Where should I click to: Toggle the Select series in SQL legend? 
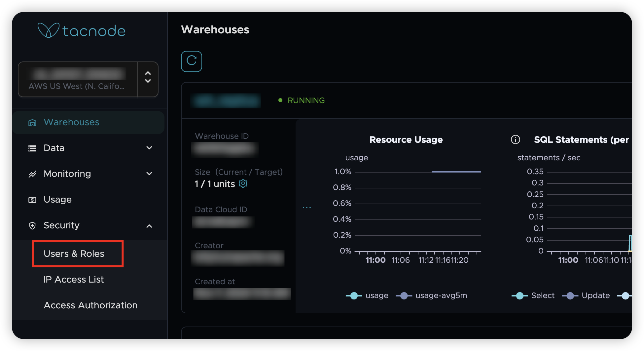point(533,295)
